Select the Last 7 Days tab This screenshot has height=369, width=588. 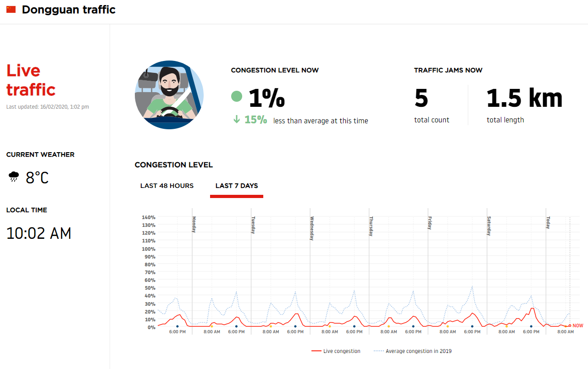click(237, 186)
